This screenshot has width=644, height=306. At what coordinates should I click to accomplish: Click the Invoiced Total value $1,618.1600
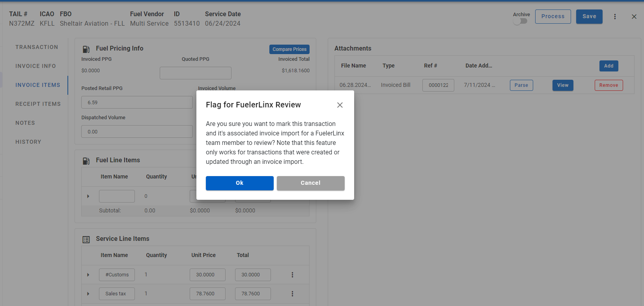[x=296, y=71]
